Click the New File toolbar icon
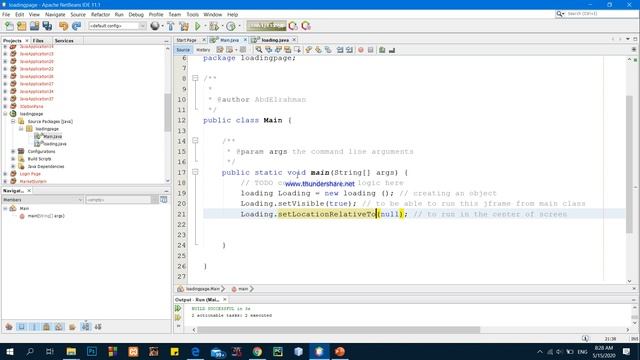This screenshot has height=360, width=640. [x=9, y=26]
